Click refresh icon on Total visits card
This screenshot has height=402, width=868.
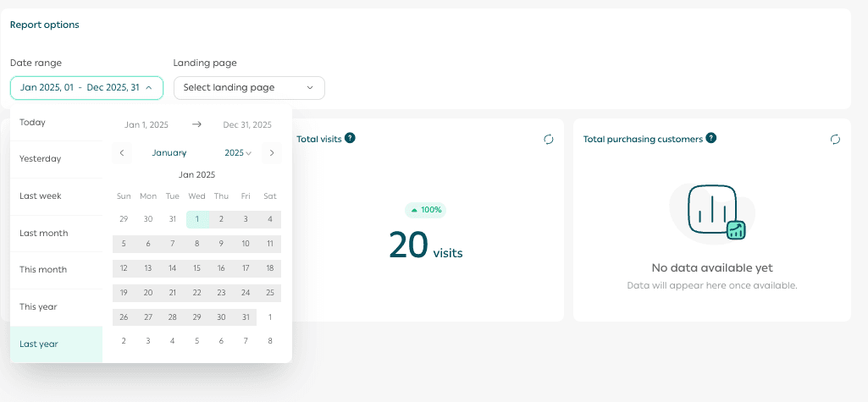[x=549, y=139]
